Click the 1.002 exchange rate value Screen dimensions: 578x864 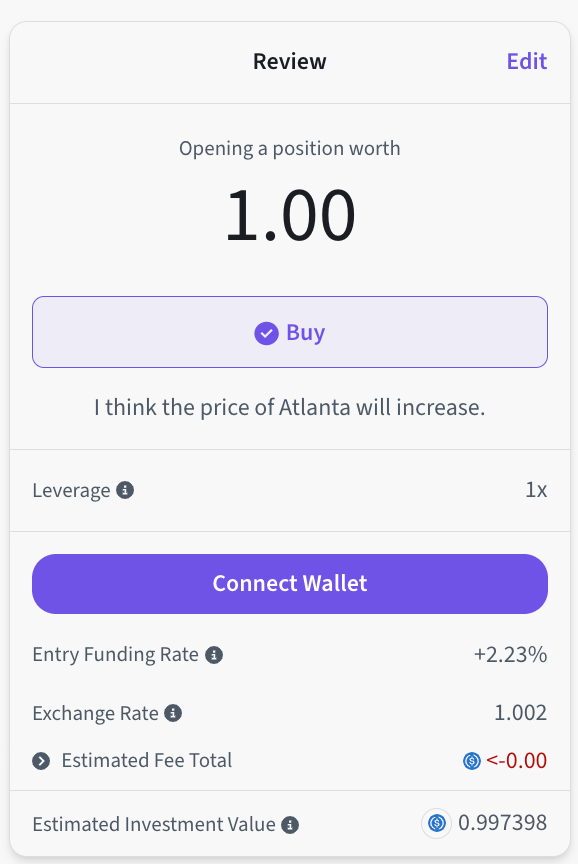point(521,713)
